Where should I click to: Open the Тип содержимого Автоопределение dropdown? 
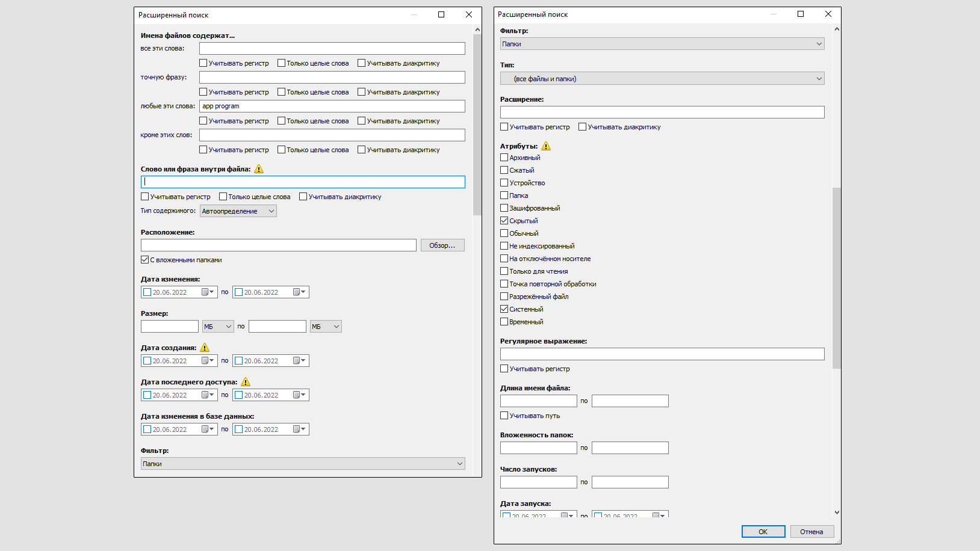click(x=238, y=211)
